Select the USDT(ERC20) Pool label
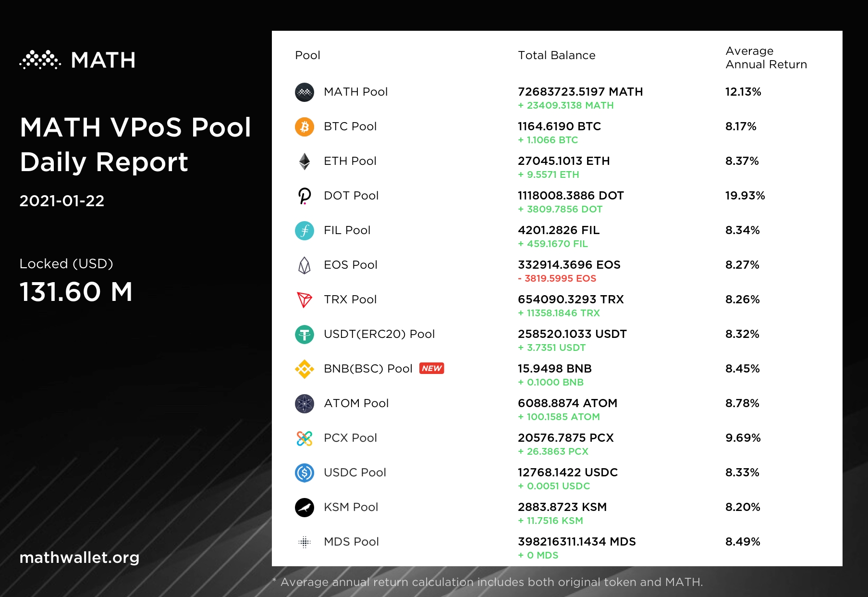This screenshot has height=597, width=868. coord(379,334)
